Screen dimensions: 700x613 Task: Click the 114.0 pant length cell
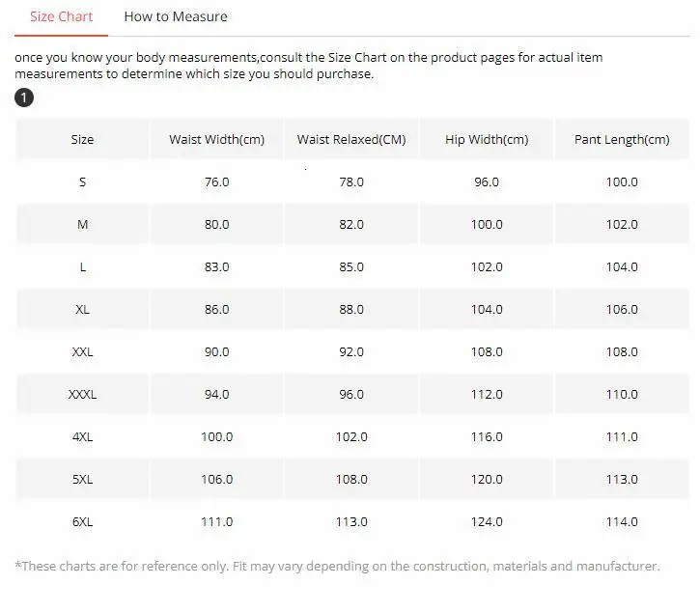(622, 521)
